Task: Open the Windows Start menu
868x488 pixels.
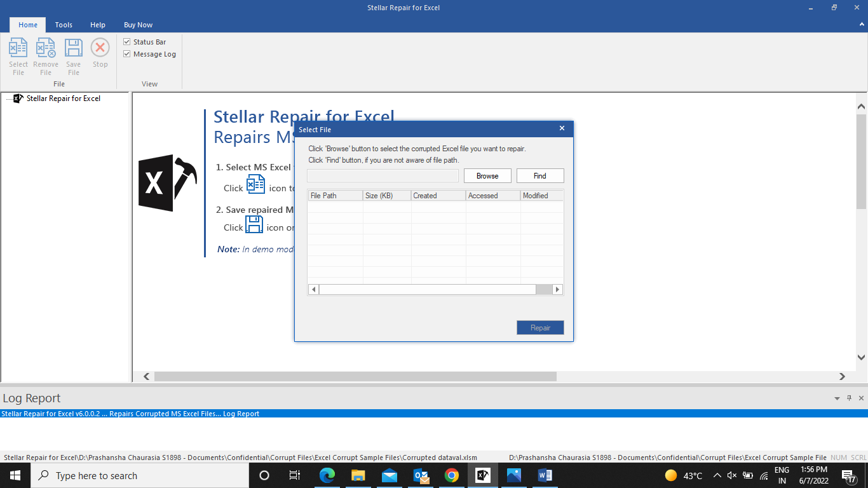Action: point(15,475)
